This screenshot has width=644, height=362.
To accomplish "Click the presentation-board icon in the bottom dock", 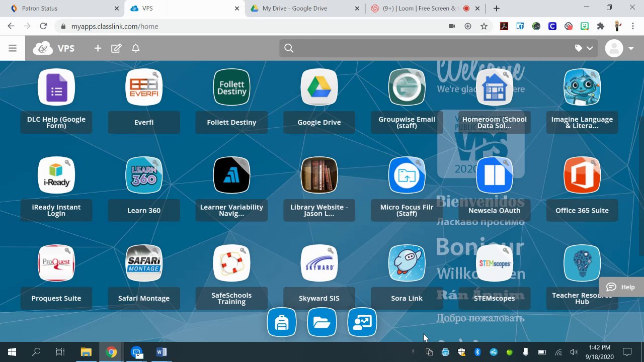I will click(362, 322).
